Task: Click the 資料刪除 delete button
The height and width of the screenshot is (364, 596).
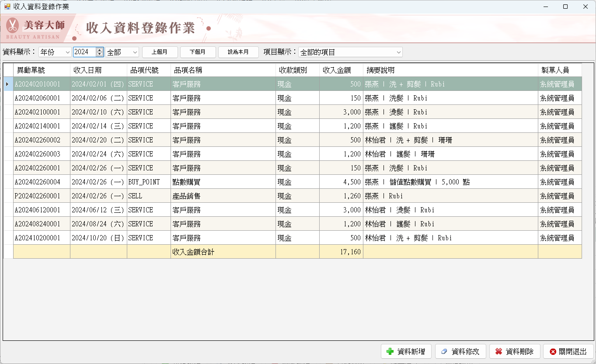Action: pyautogui.click(x=515, y=351)
